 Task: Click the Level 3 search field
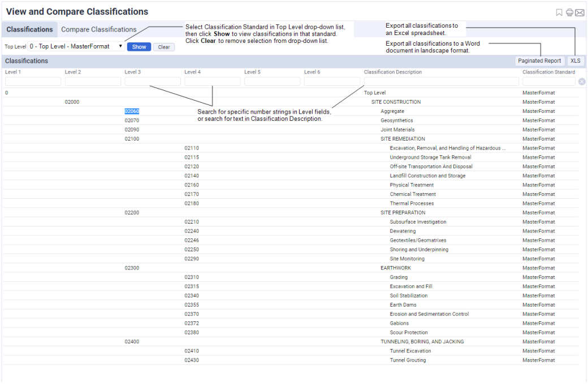point(152,81)
